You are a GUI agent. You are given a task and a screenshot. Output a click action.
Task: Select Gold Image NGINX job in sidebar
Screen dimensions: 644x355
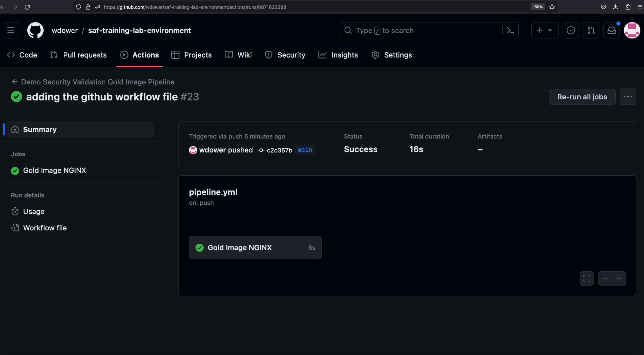pyautogui.click(x=54, y=171)
